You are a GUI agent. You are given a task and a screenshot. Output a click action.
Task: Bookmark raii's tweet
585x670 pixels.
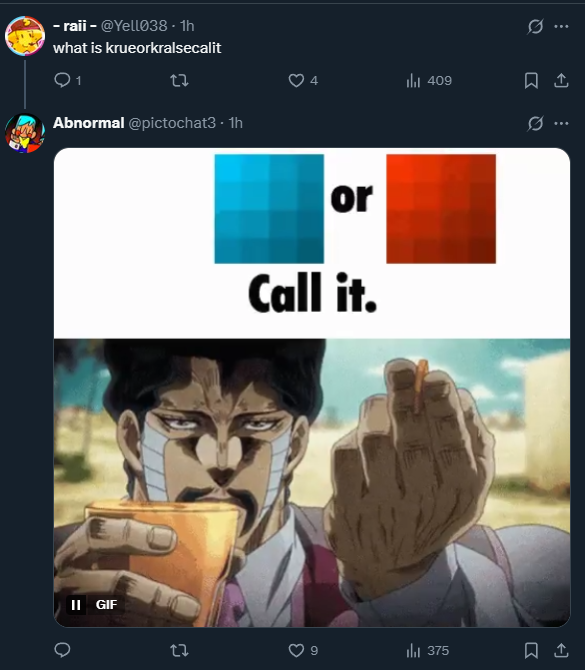[531, 80]
